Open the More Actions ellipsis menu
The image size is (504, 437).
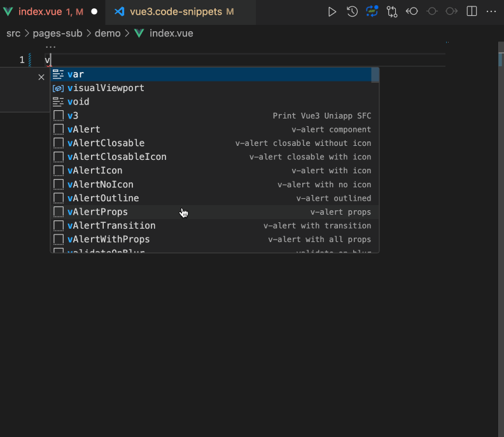point(491,11)
